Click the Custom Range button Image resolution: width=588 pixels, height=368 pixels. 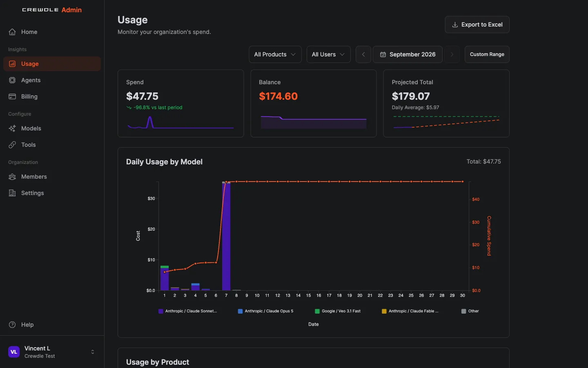point(487,54)
